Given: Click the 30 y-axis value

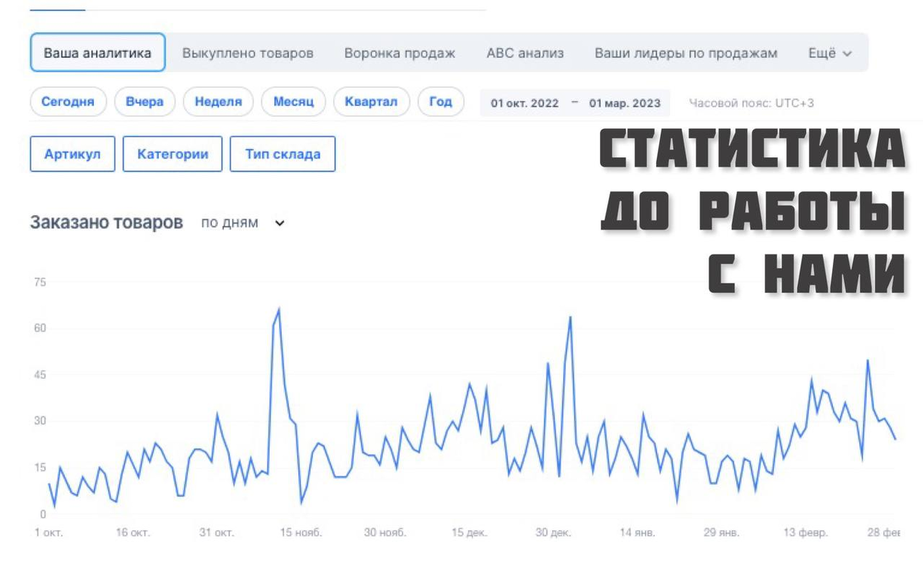Looking at the screenshot, I should pyautogui.click(x=39, y=421).
